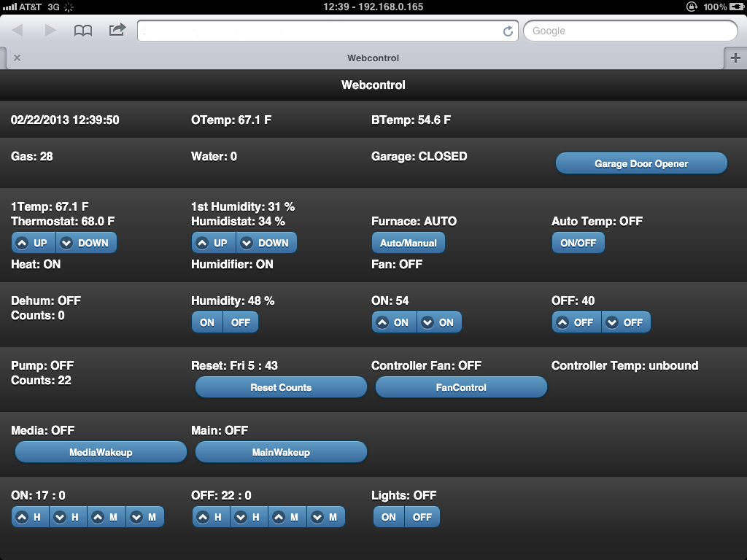This screenshot has height=560, width=747.
Task: Turn the dehumidifier ON
Action: coord(206,322)
